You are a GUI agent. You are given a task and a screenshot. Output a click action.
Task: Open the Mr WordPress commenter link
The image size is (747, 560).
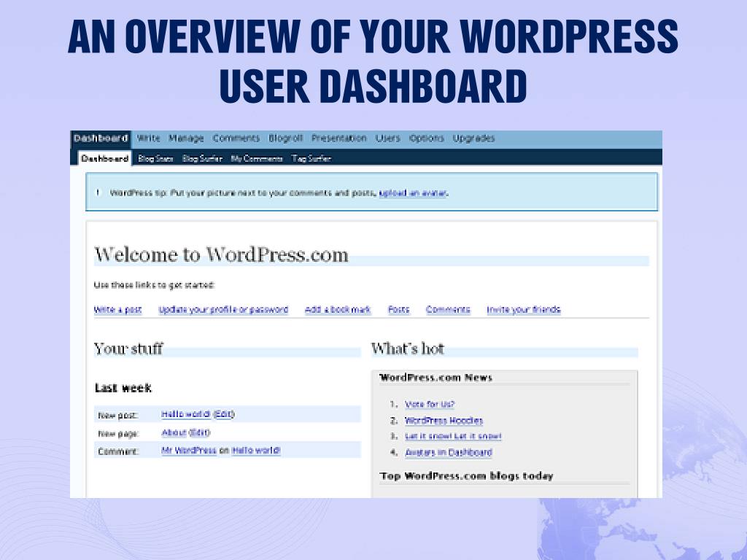tap(189, 451)
